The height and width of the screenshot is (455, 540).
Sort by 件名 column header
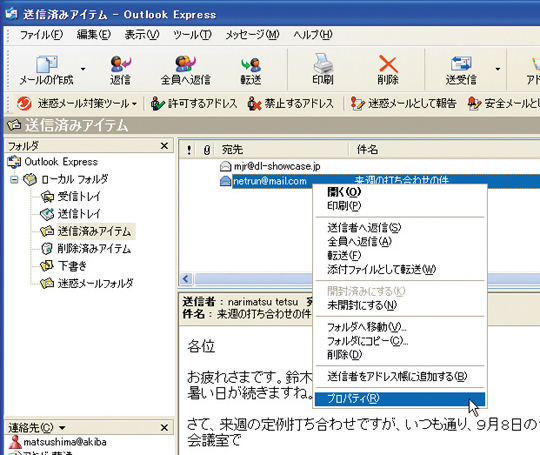click(445, 149)
